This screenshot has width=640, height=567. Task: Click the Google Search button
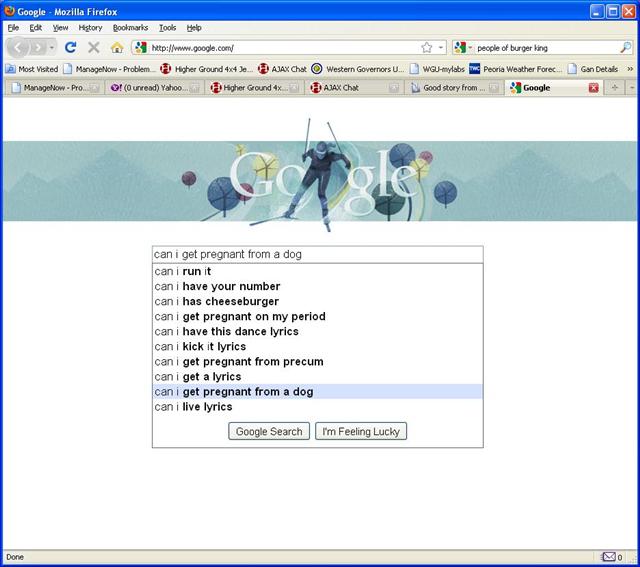(x=269, y=431)
